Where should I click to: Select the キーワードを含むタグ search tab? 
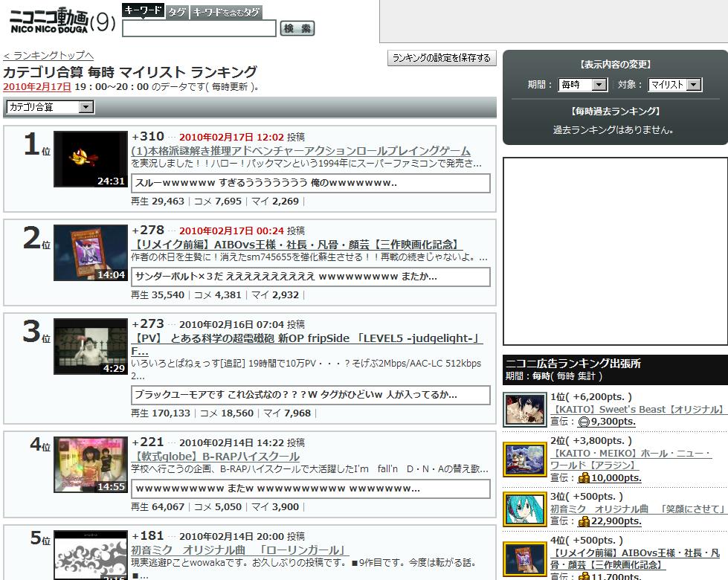[x=226, y=12]
